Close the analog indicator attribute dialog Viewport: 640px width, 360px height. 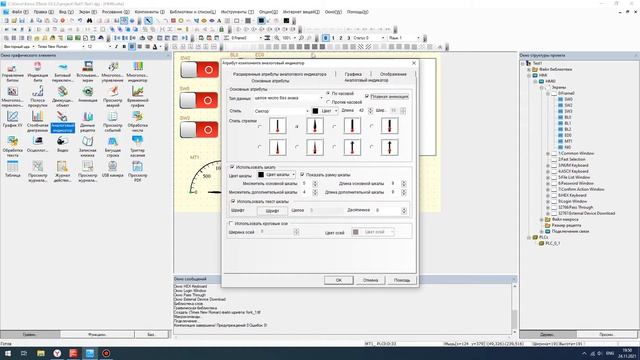[x=414, y=63]
